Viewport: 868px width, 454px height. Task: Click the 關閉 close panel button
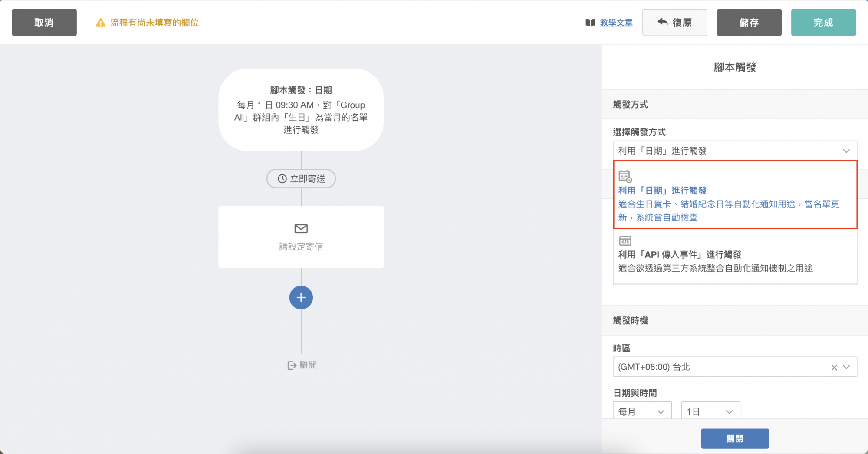(735, 439)
